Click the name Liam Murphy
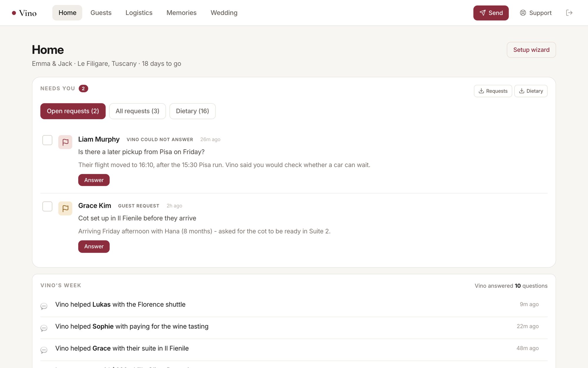 pyautogui.click(x=99, y=139)
